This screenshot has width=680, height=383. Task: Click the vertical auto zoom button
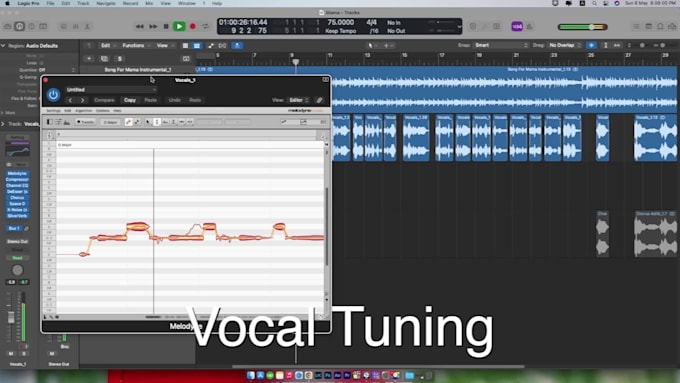[x=606, y=45]
